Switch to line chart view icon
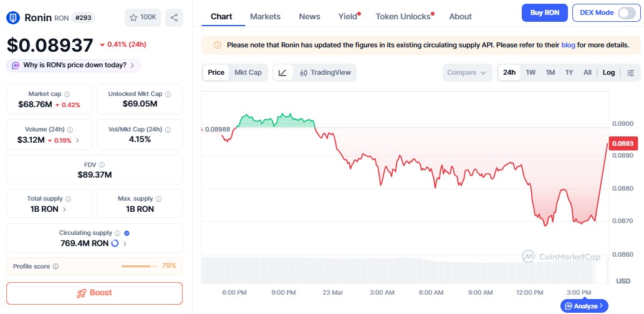The image size is (644, 314). (282, 73)
